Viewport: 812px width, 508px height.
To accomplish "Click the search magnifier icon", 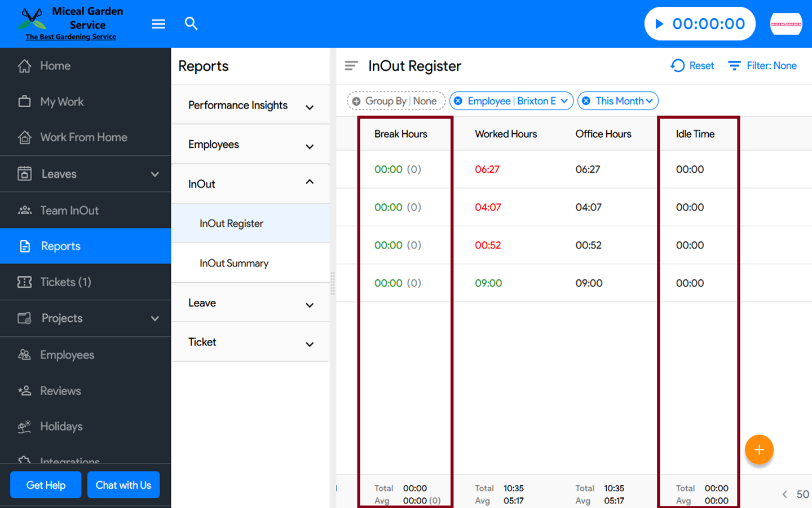I will (191, 24).
